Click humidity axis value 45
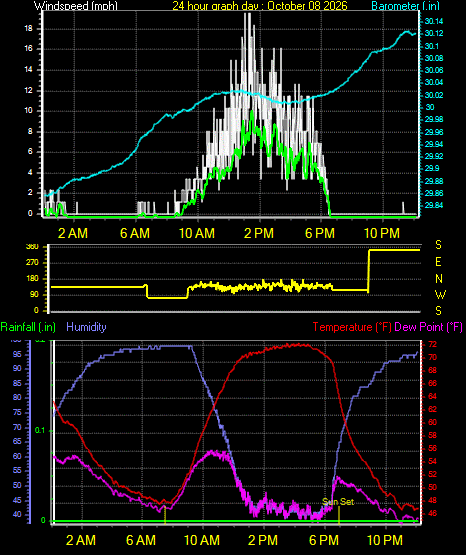 point(17,500)
